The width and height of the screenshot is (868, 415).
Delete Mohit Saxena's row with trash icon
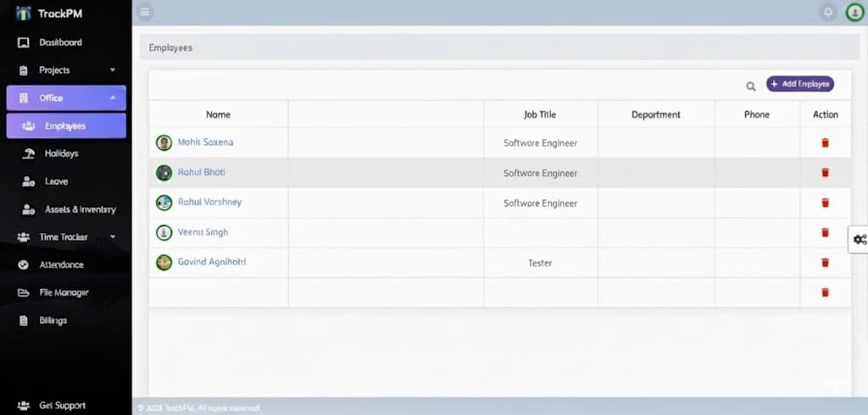pos(825,143)
